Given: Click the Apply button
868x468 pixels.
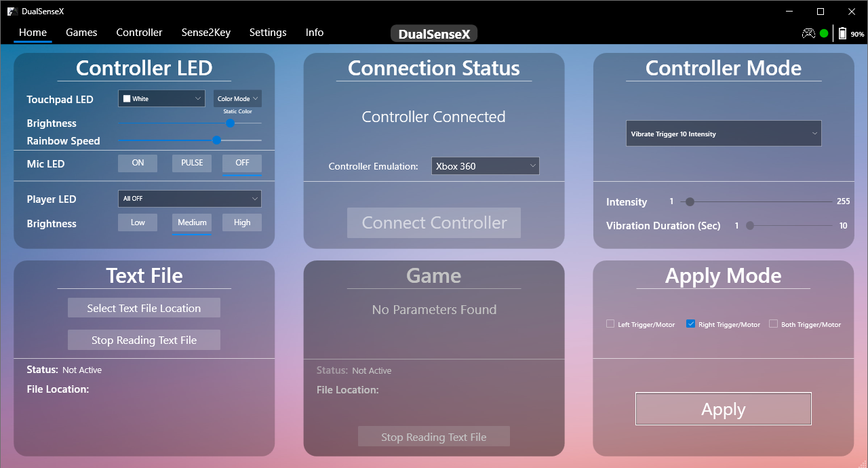Looking at the screenshot, I should coord(724,409).
